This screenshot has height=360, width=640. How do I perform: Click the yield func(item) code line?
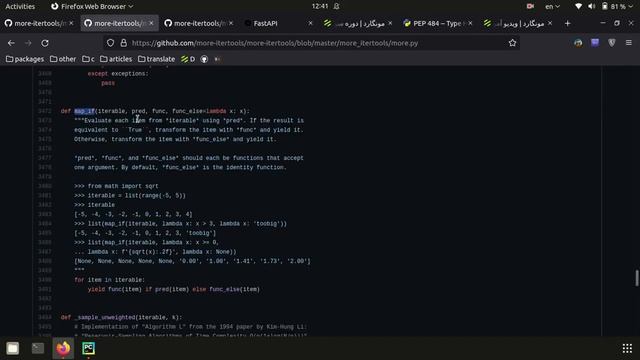click(x=174, y=289)
